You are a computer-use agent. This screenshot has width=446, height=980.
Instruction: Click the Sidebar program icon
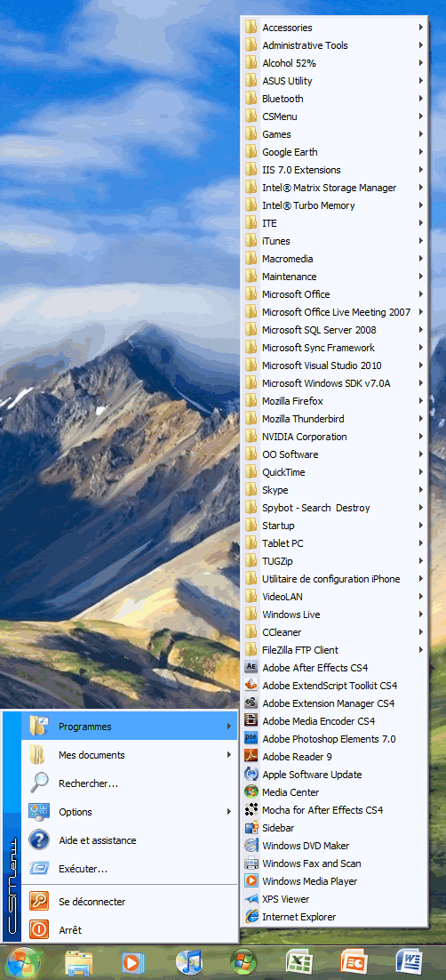(x=251, y=828)
